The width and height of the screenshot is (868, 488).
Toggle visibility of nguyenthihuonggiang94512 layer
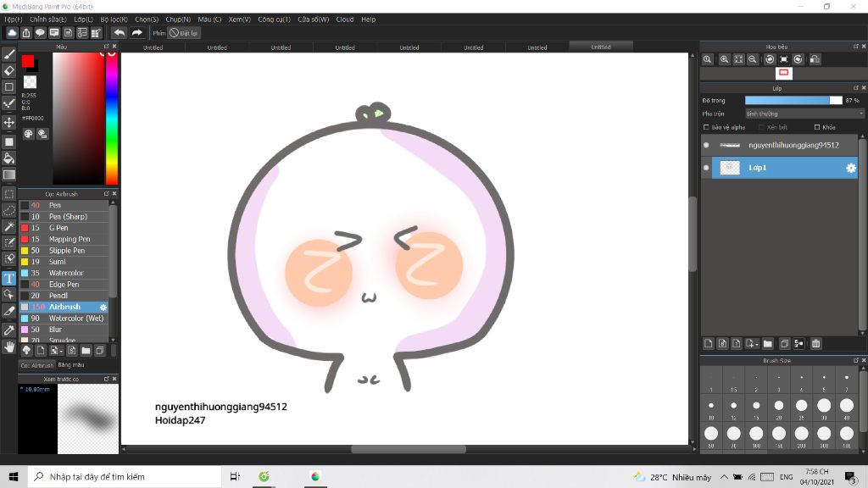click(706, 145)
